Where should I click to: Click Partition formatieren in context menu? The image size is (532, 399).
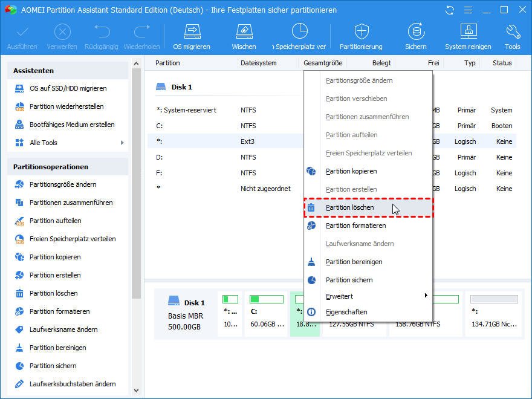[368, 225]
